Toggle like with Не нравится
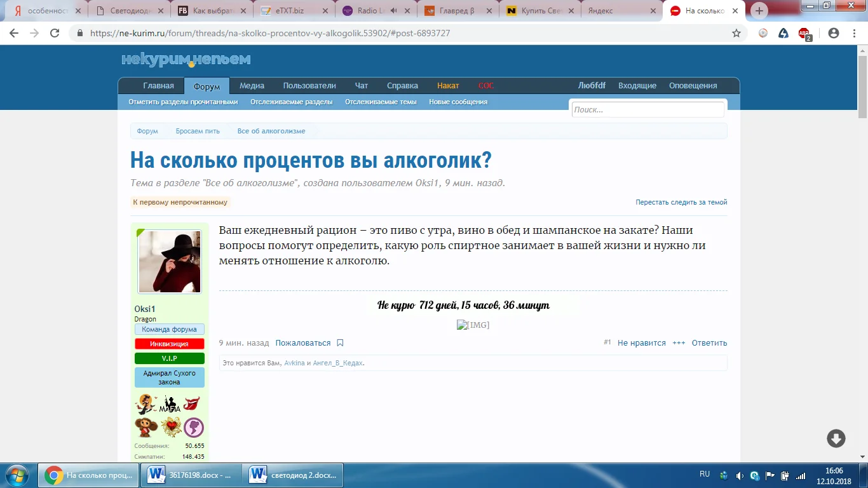Screen dimensions: 868x488 641,343
